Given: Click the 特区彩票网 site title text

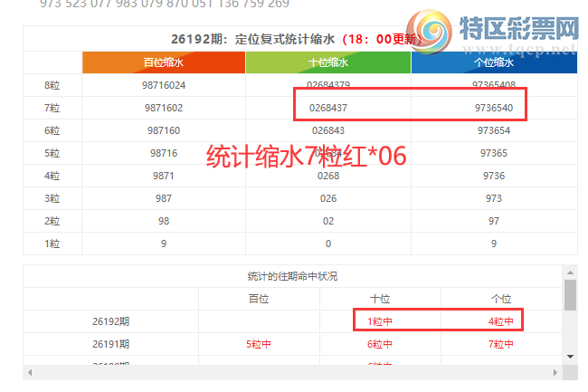Looking at the screenshot, I should (x=519, y=28).
